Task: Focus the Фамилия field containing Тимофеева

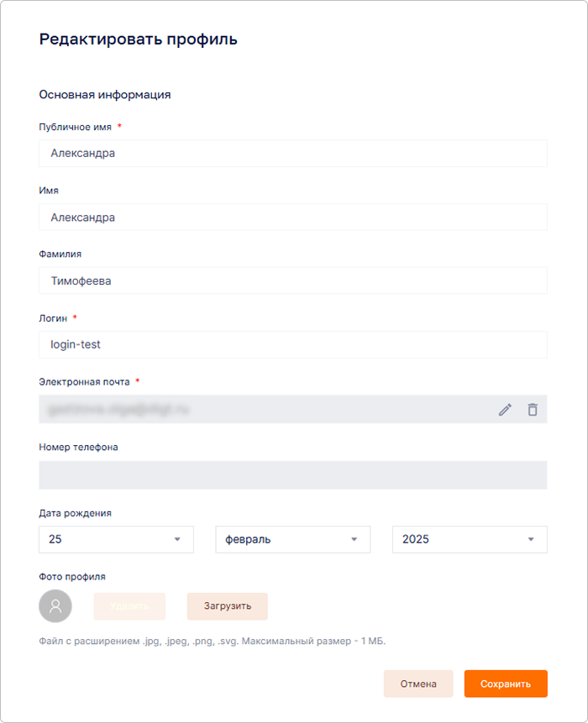Action: [293, 280]
